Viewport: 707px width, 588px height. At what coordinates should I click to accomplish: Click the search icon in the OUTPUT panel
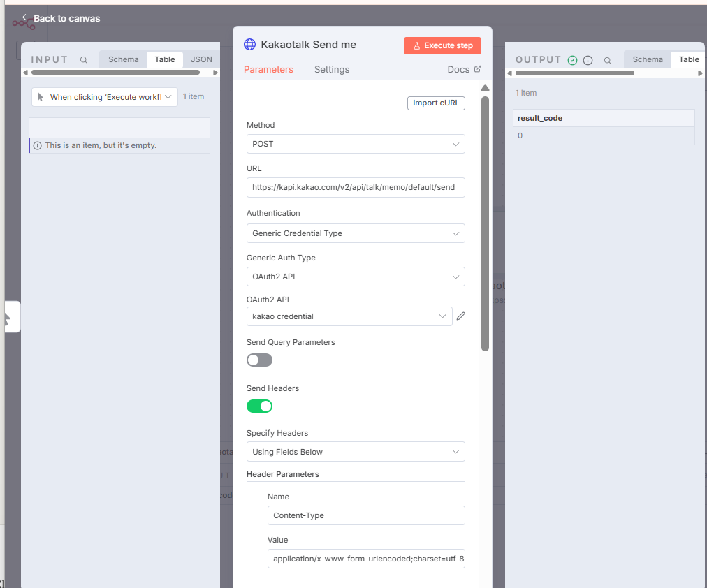[607, 60]
